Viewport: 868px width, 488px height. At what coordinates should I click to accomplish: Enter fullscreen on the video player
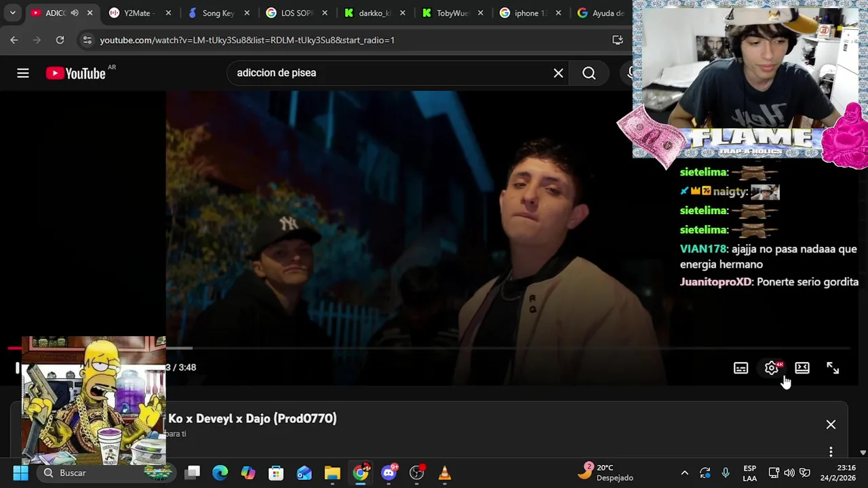833,368
